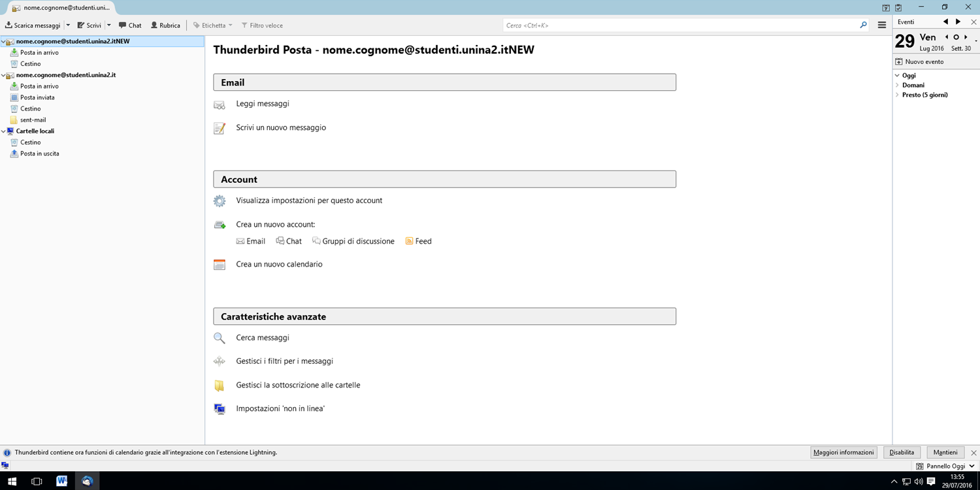Screen dimensions: 980x490
Task: Click the Scrivi un nuovo messaggio icon
Action: [x=220, y=128]
